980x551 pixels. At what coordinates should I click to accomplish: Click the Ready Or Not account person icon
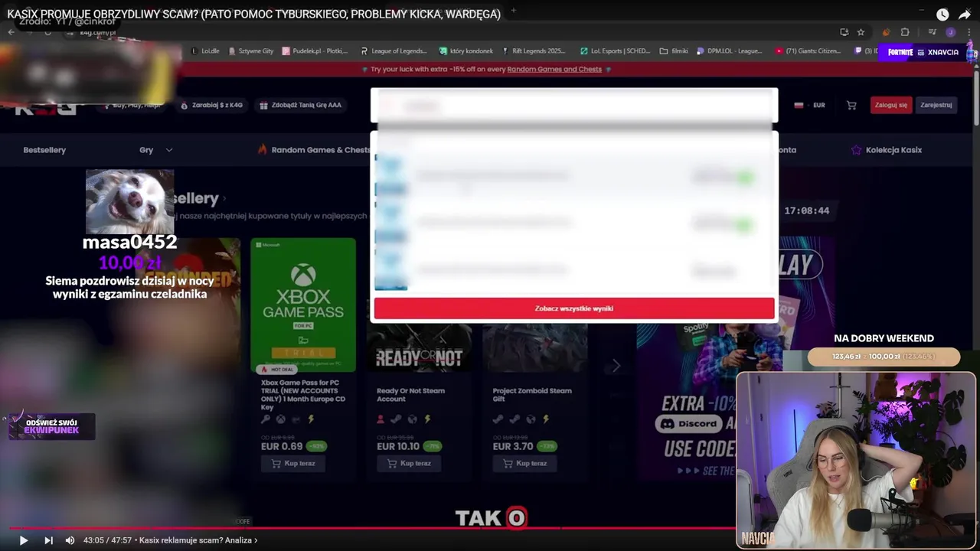(381, 419)
